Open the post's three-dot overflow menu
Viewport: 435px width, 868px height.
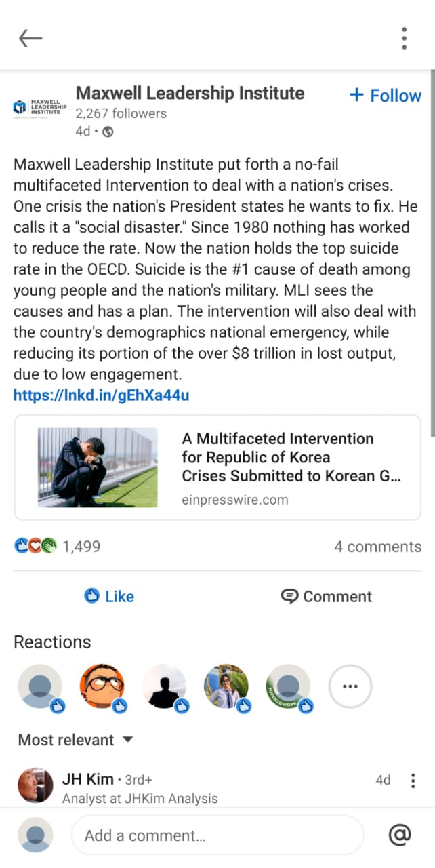point(404,39)
